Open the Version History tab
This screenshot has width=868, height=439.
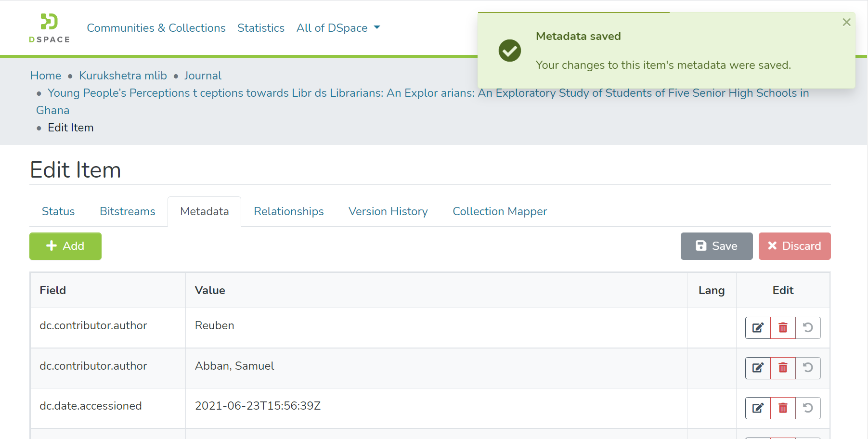388,211
